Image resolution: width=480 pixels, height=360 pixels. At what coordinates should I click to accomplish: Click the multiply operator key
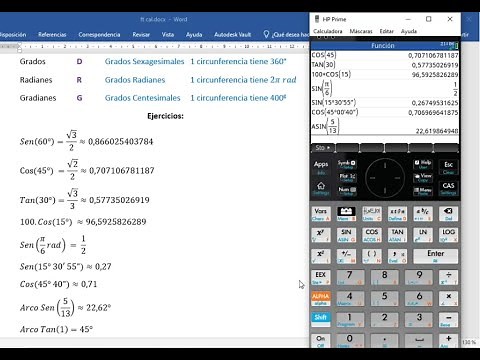coord(448,299)
